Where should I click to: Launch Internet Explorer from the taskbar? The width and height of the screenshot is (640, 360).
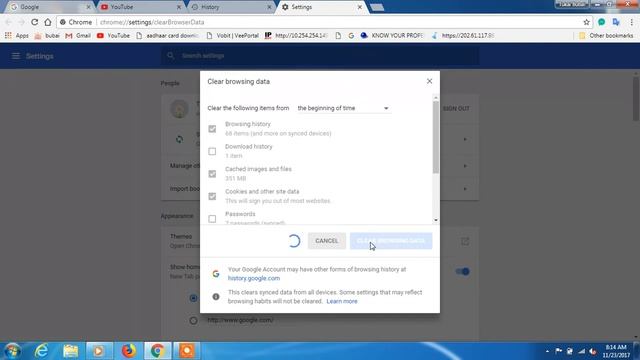click(42, 351)
